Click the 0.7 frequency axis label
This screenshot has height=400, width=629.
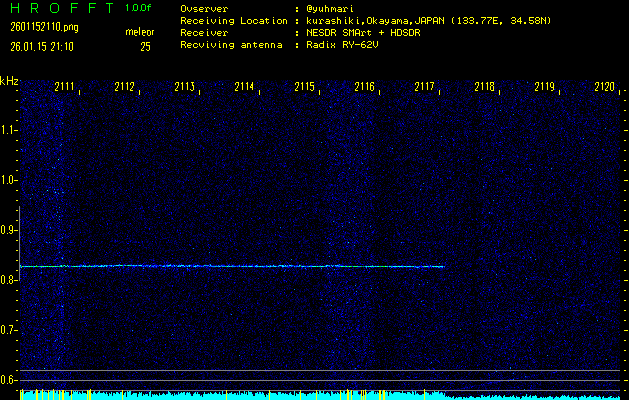[9, 330]
